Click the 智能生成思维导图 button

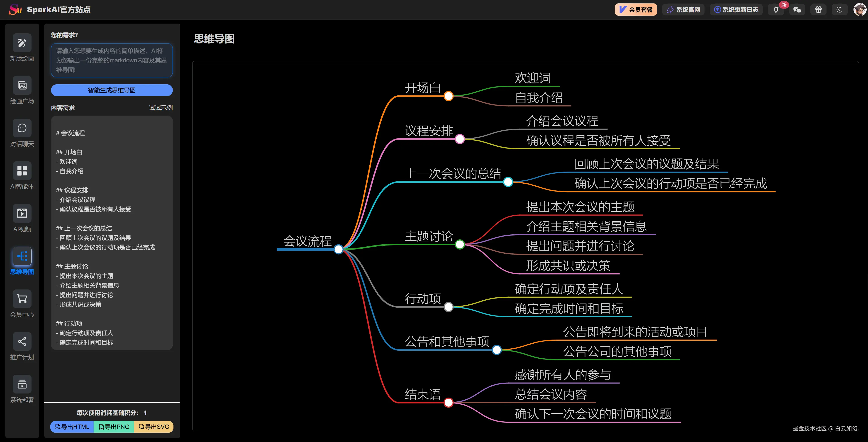pyautogui.click(x=112, y=90)
